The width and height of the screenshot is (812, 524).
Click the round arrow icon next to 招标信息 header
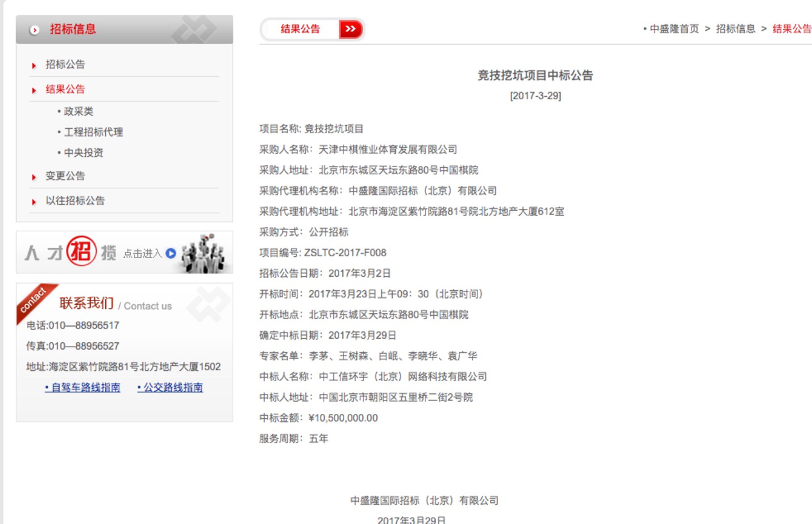35,29
